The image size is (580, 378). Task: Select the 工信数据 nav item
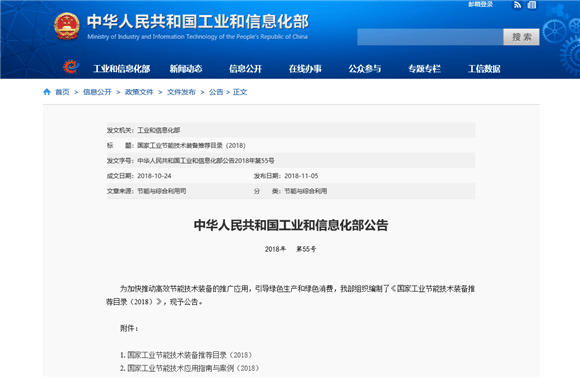click(x=484, y=69)
